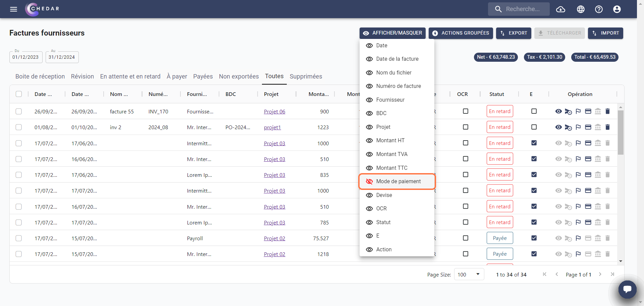Show the Mode de paiement column
The height and width of the screenshot is (306, 644).
[x=397, y=182]
